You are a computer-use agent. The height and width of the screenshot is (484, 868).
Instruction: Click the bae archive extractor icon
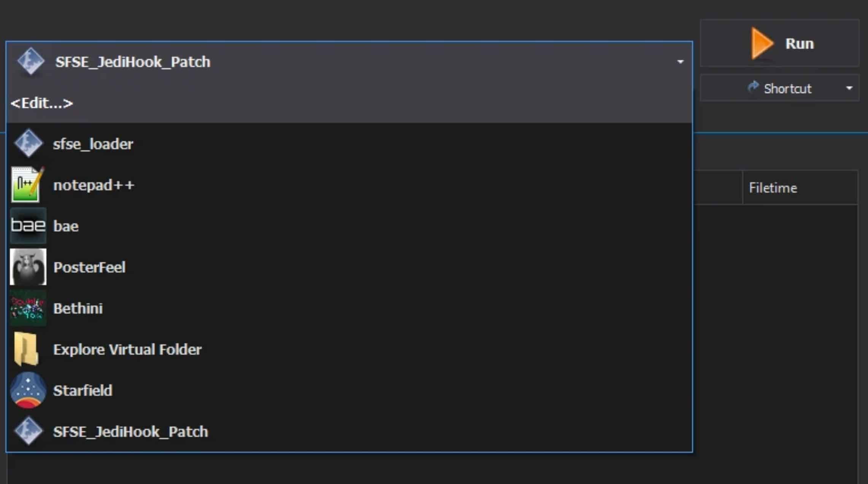pos(28,226)
